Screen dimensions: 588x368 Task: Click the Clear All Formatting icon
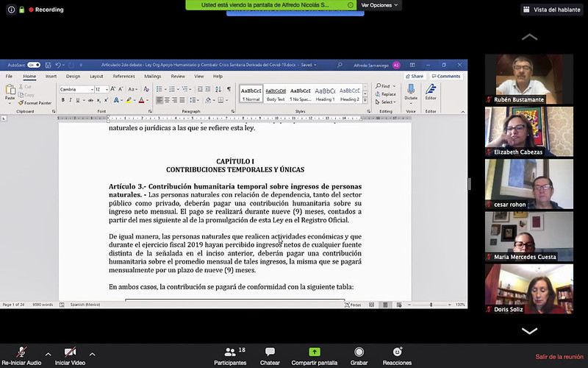[x=146, y=89]
